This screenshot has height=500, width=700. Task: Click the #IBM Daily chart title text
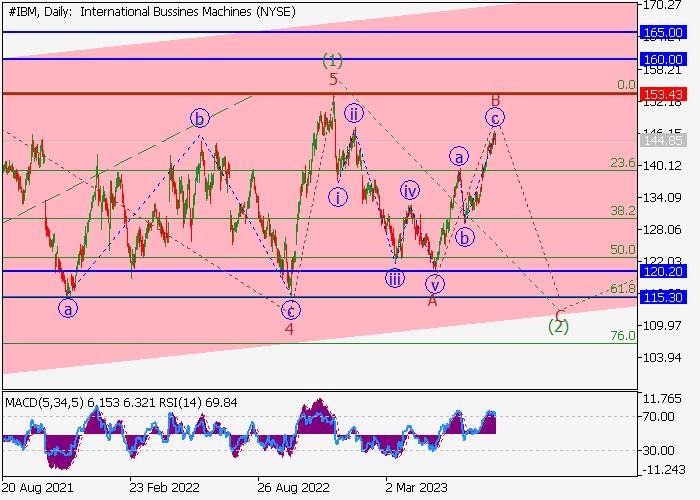point(152,11)
